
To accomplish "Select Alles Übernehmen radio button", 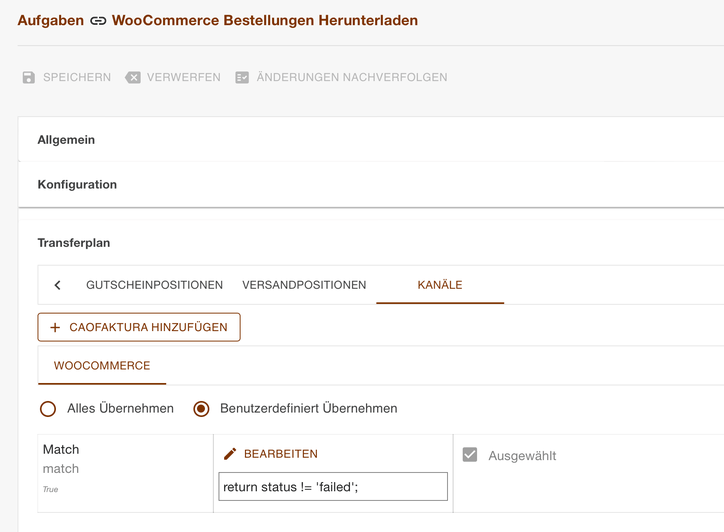I will coord(48,409).
